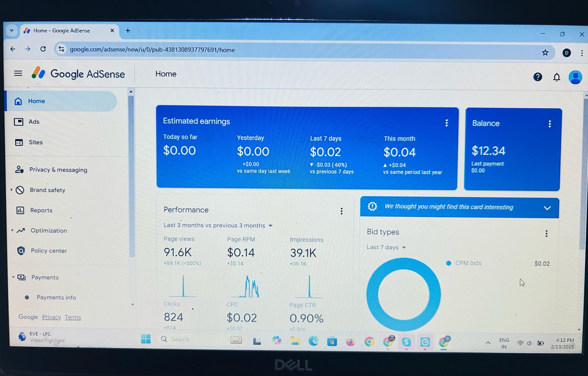Close the Home – Google AdSense tab
Image resolution: width=588 pixels, height=376 pixels.
tap(112, 31)
